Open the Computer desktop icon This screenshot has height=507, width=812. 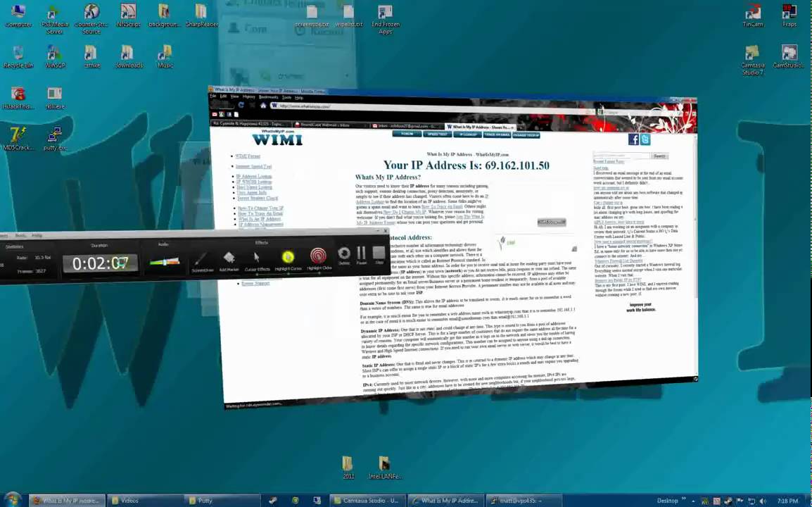(x=18, y=15)
